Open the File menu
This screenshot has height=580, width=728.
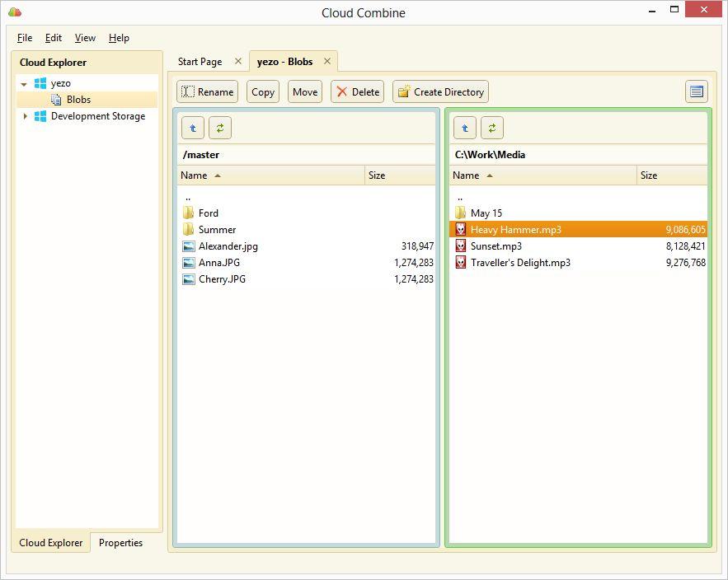25,38
